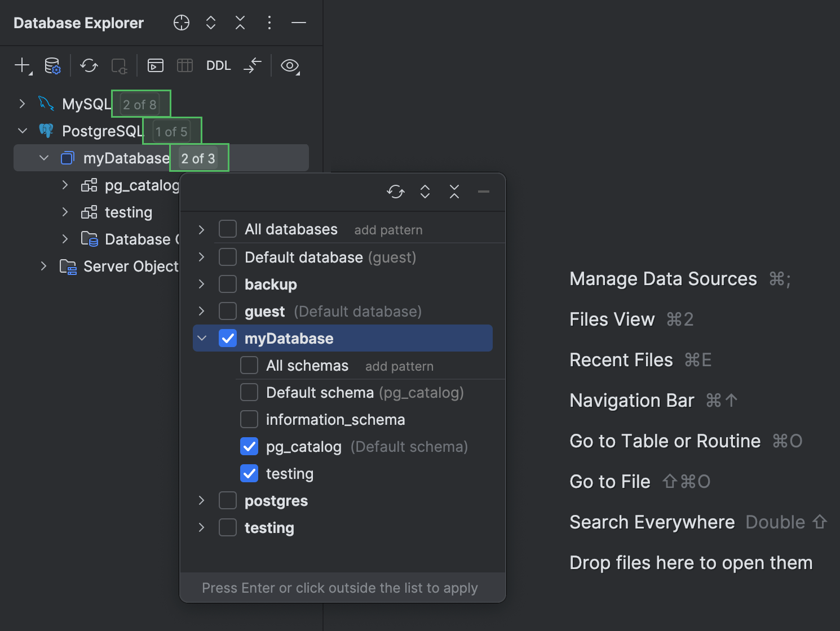Viewport: 840px width, 631px height.
Task: Click the Files View shortcut entry
Action: pyautogui.click(x=612, y=319)
